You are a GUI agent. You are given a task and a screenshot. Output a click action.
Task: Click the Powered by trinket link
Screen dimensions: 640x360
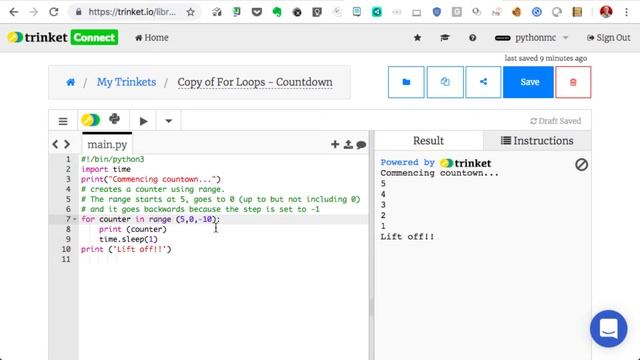tap(436, 163)
